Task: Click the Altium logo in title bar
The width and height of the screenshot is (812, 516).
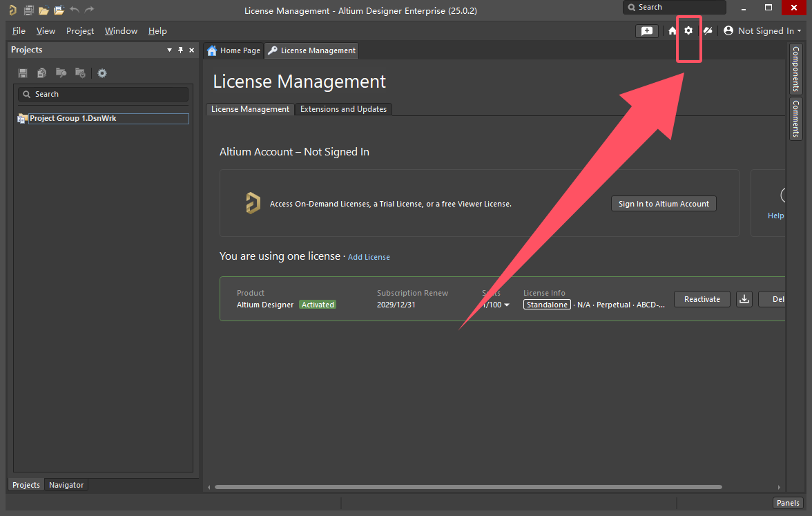Action: pos(12,10)
